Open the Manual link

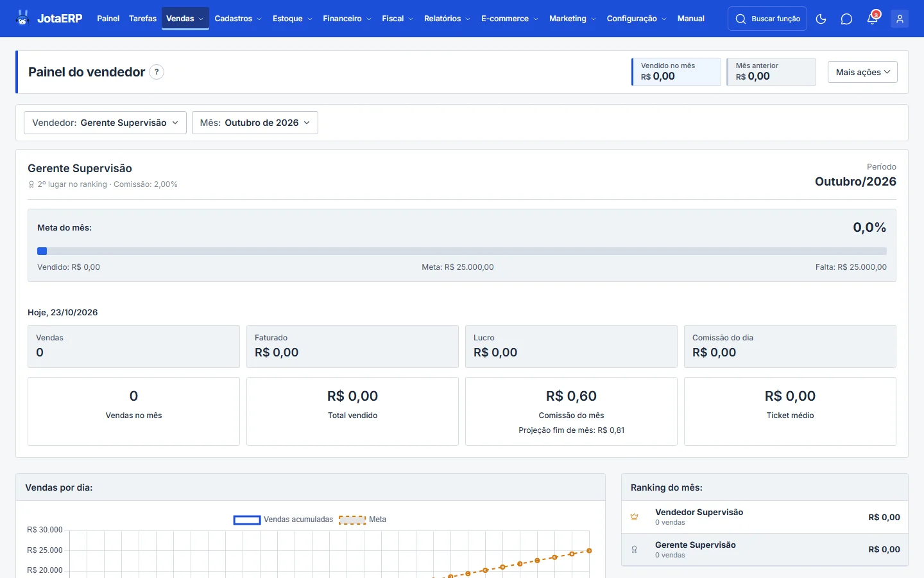coord(691,19)
